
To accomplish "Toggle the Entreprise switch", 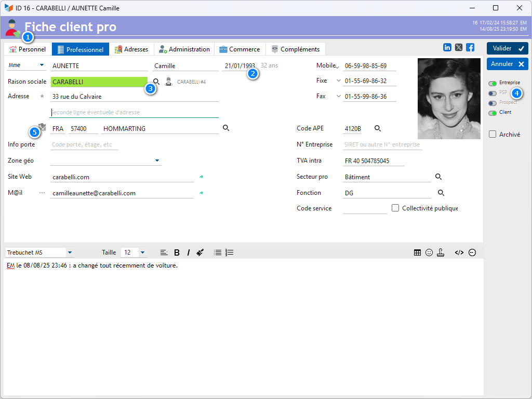I will (x=493, y=84).
